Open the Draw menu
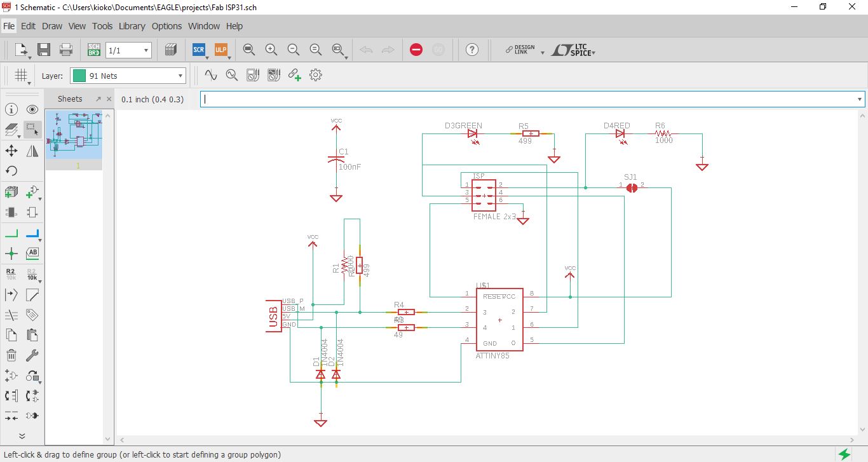The width and height of the screenshot is (868, 462). click(52, 26)
